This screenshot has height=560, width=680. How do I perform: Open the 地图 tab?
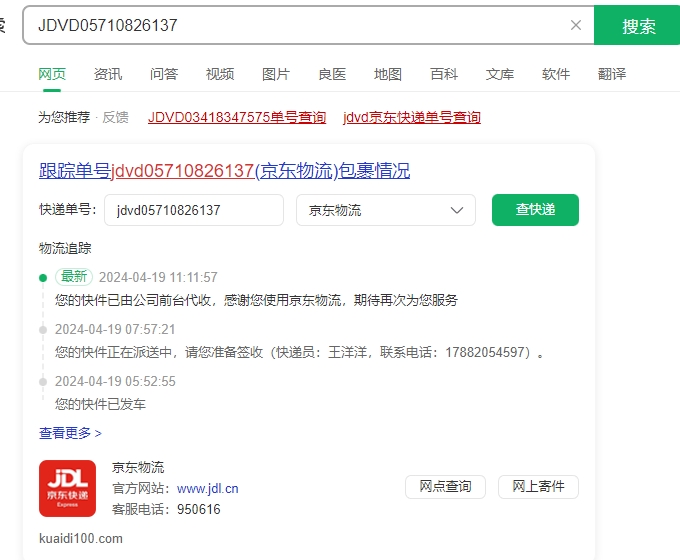coord(388,74)
